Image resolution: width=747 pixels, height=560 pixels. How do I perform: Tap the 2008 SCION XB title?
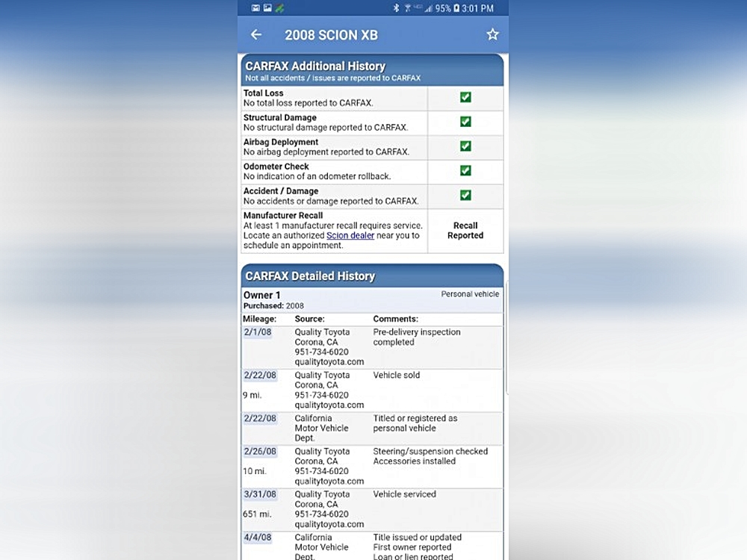(331, 35)
